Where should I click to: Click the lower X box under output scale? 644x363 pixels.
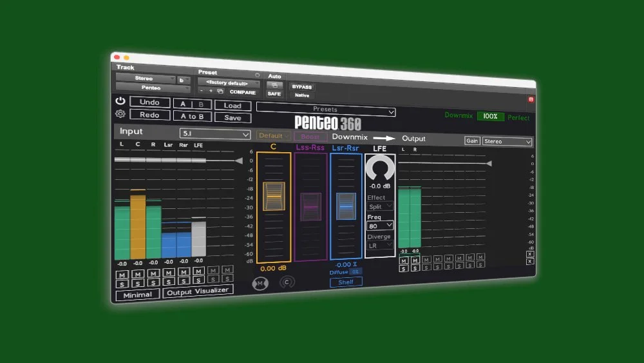point(530,262)
